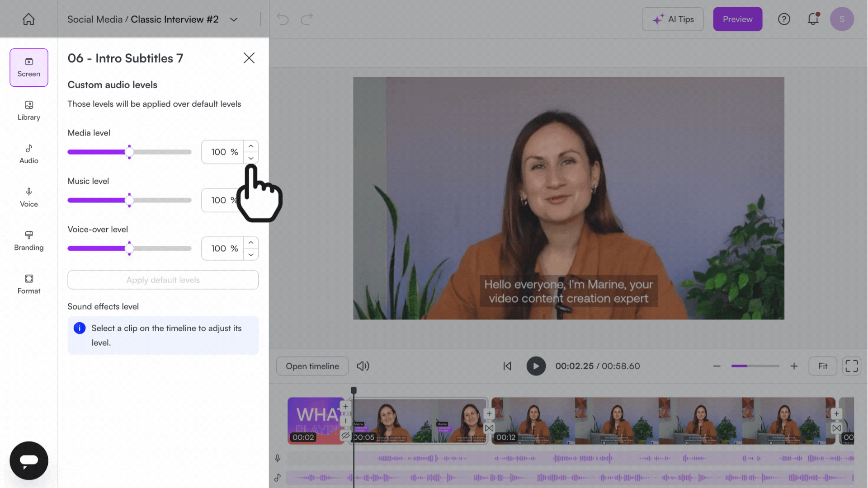Click the Preview button
Screen dimensions: 868x488
pyautogui.click(x=737, y=19)
